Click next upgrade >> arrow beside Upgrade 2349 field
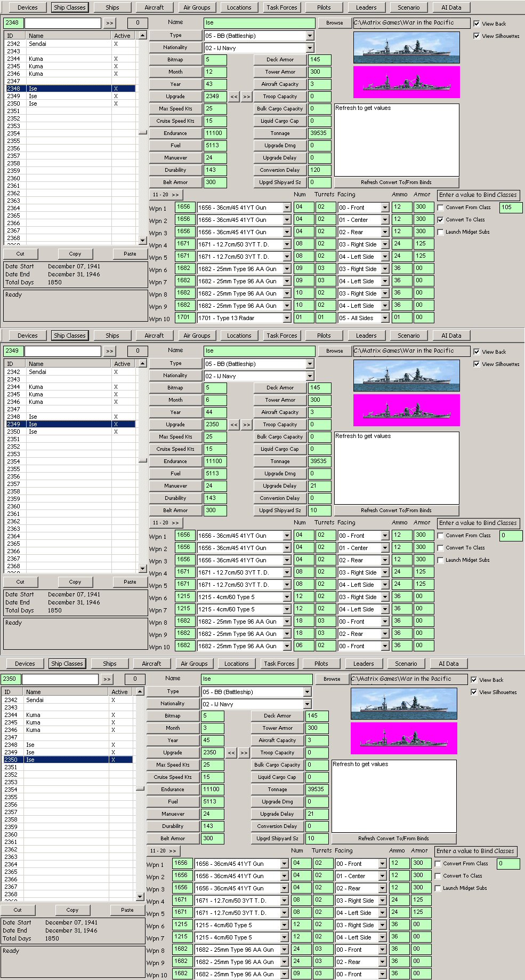Viewport: 525px width, 980px height. point(246,97)
